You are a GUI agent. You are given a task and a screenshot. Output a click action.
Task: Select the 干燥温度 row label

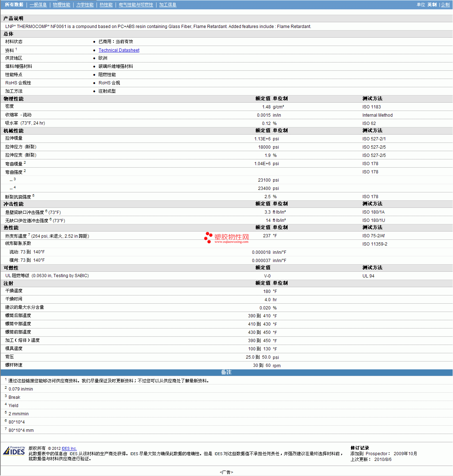14,291
